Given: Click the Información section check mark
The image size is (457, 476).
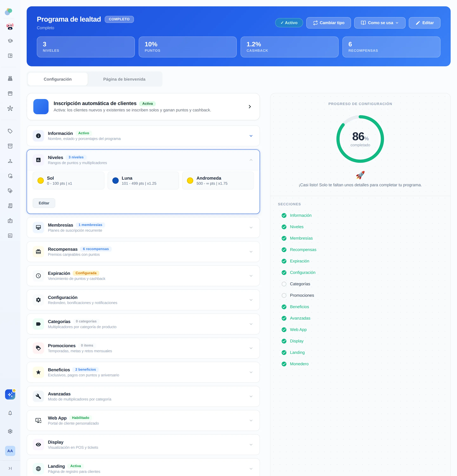Looking at the screenshot, I should pos(284,215).
